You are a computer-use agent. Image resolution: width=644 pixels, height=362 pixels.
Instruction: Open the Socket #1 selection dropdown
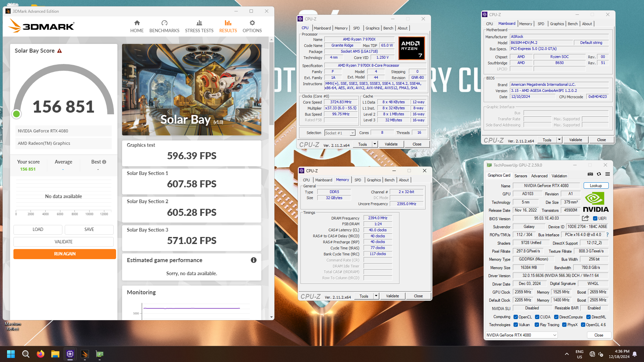[340, 133]
